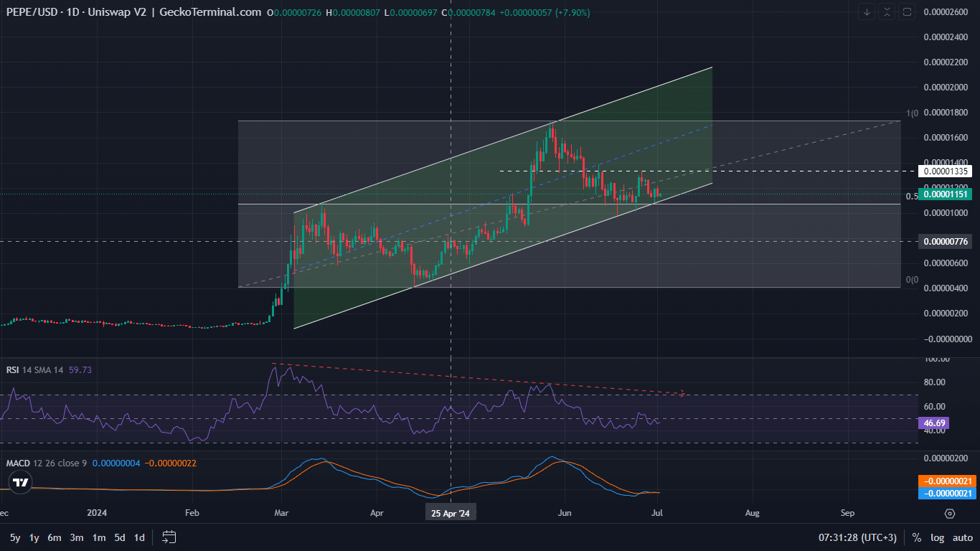The image size is (980, 551).
Task: Click the PEPE/USD chart title legend
Action: point(133,12)
